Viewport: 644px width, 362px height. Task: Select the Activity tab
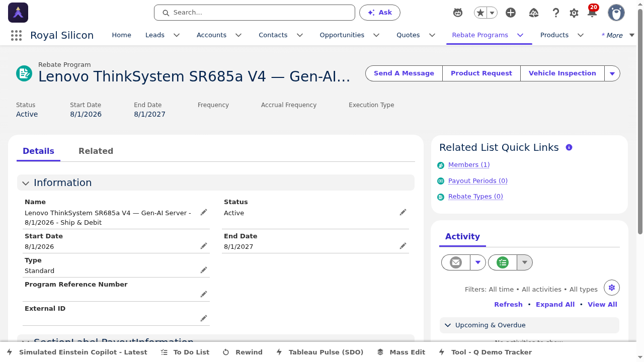click(x=462, y=236)
